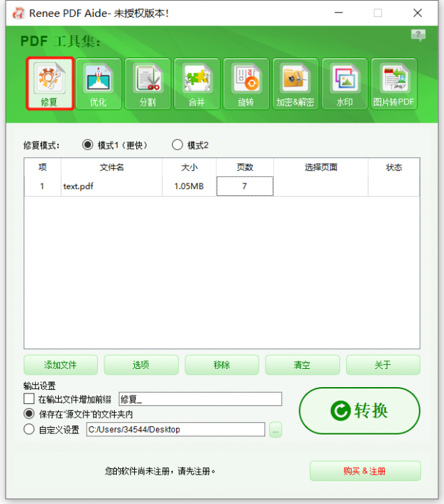
Task: Start conversion with the 转换 button
Action: (x=359, y=411)
